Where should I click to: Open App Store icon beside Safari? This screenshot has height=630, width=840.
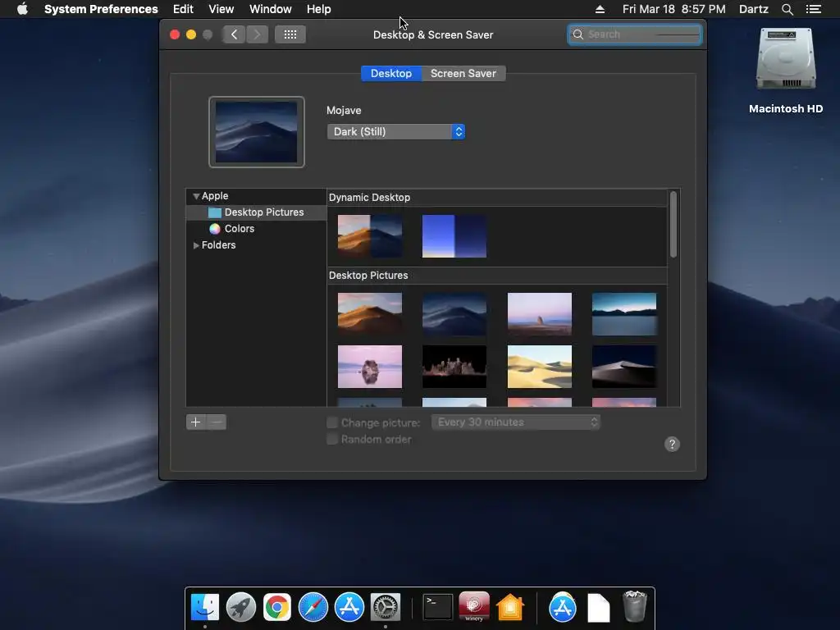[x=349, y=607]
